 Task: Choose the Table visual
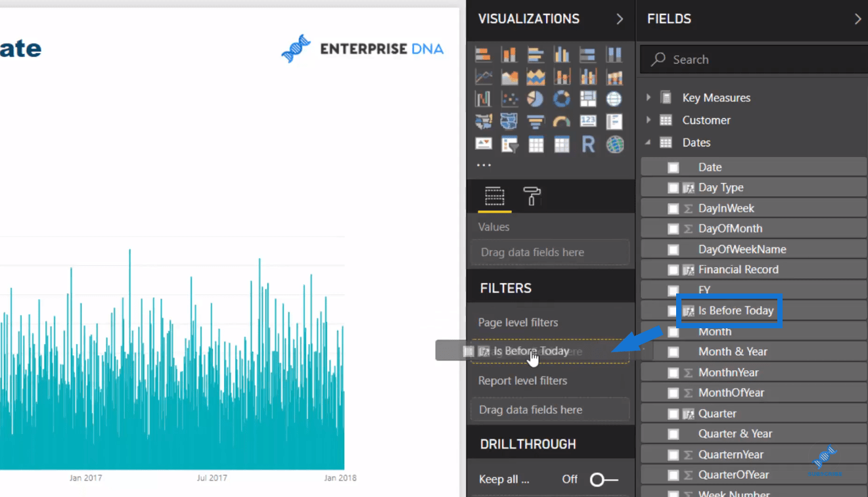coord(536,144)
